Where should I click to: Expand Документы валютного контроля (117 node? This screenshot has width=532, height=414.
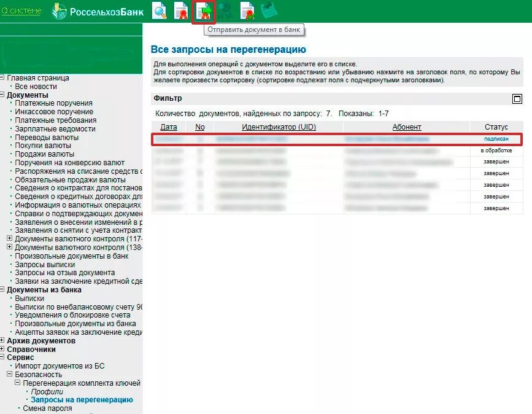(x=9, y=238)
